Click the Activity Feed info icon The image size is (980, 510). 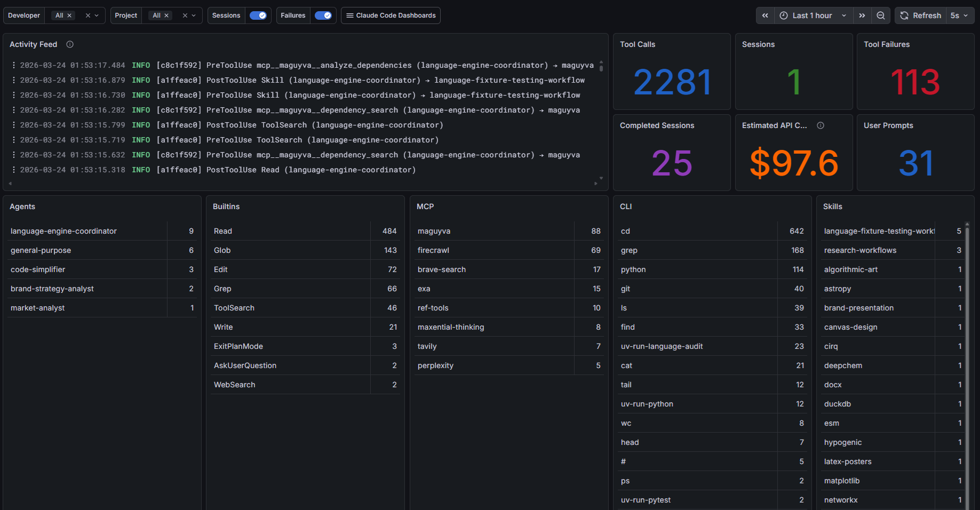pyautogui.click(x=70, y=44)
